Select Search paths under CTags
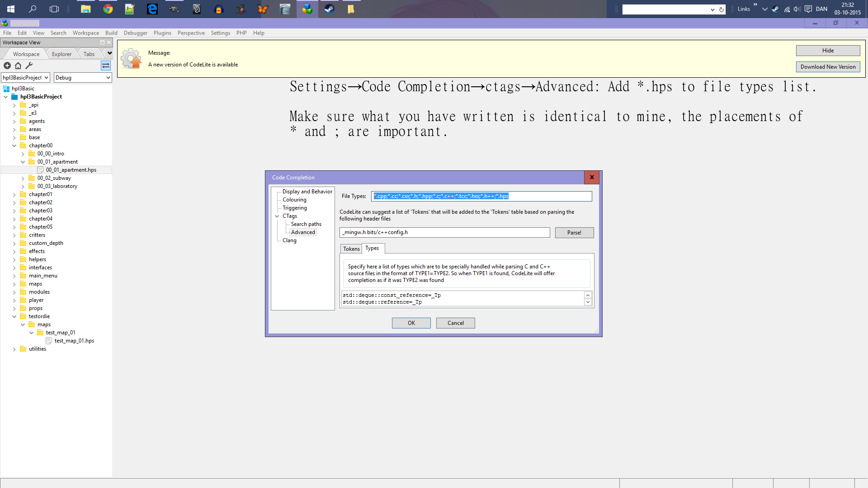The image size is (868, 488). (306, 224)
